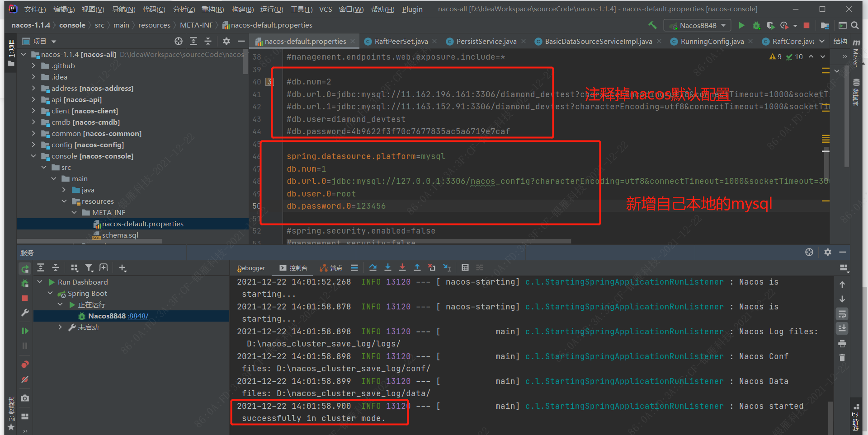Step over in the debugger toolbar
Screen dimensions: 868x435
373,267
